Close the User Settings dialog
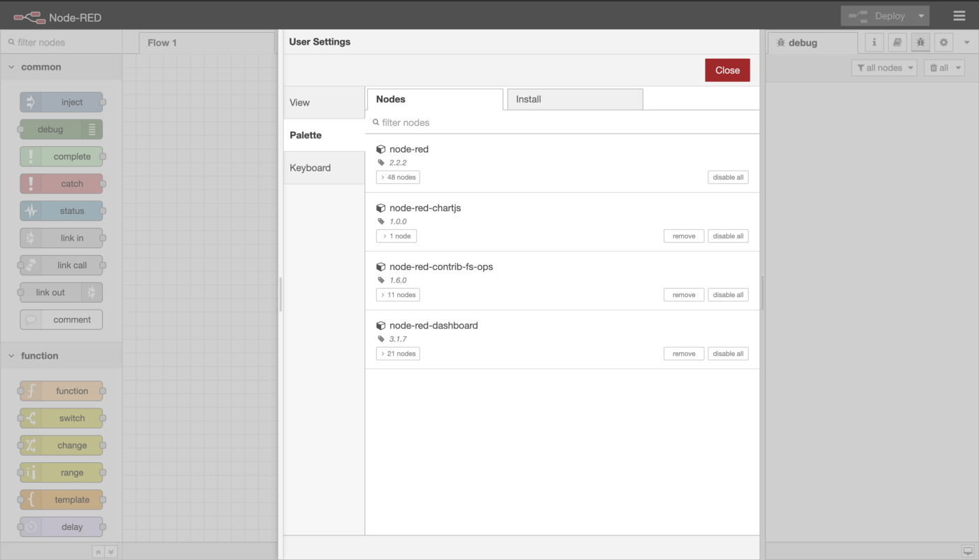The image size is (979, 560). [x=727, y=70]
